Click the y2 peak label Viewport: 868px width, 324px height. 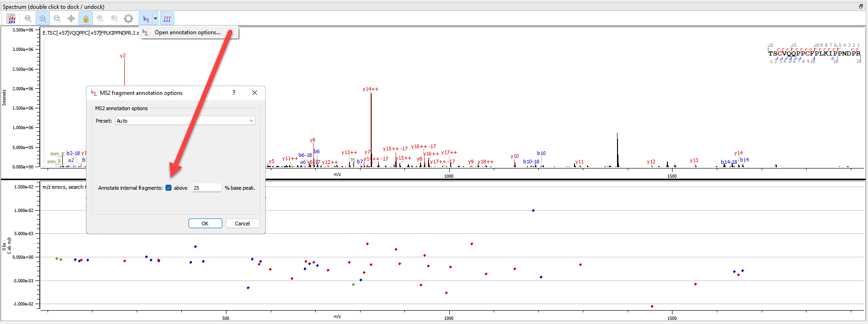click(122, 56)
